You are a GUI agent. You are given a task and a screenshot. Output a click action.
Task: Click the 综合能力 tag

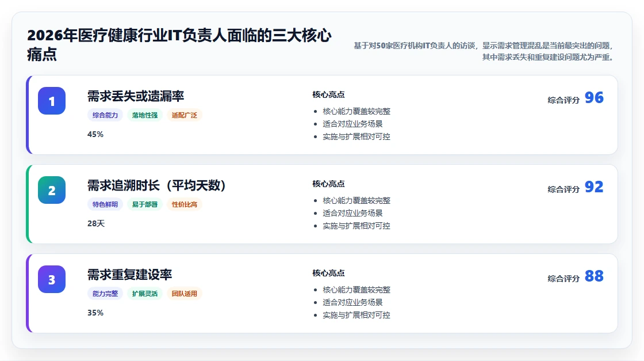pyautogui.click(x=105, y=115)
